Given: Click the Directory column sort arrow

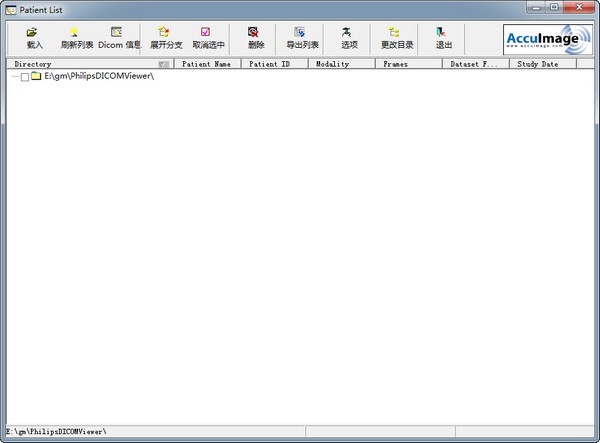Looking at the screenshot, I should click(164, 64).
